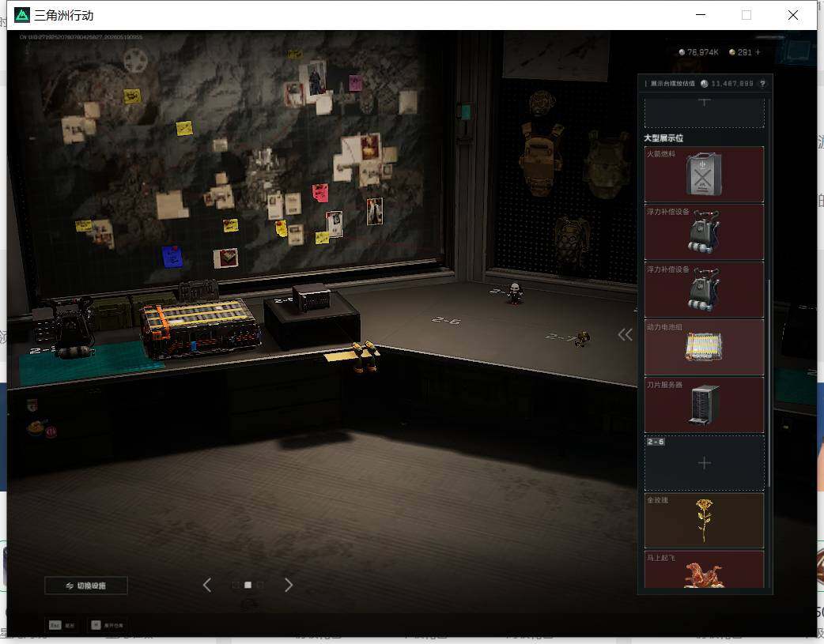Click the 291 gold coin balance
This screenshot has width=824, height=644.
pyautogui.click(x=740, y=52)
